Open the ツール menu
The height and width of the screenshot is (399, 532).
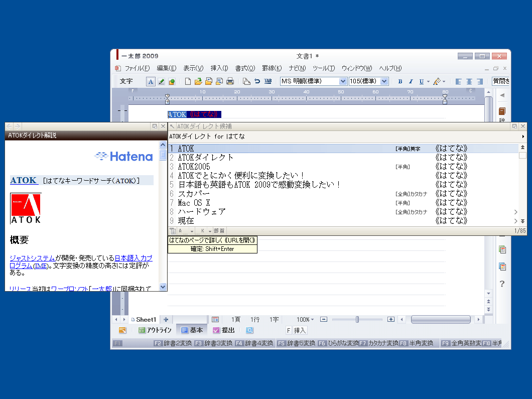click(x=324, y=68)
